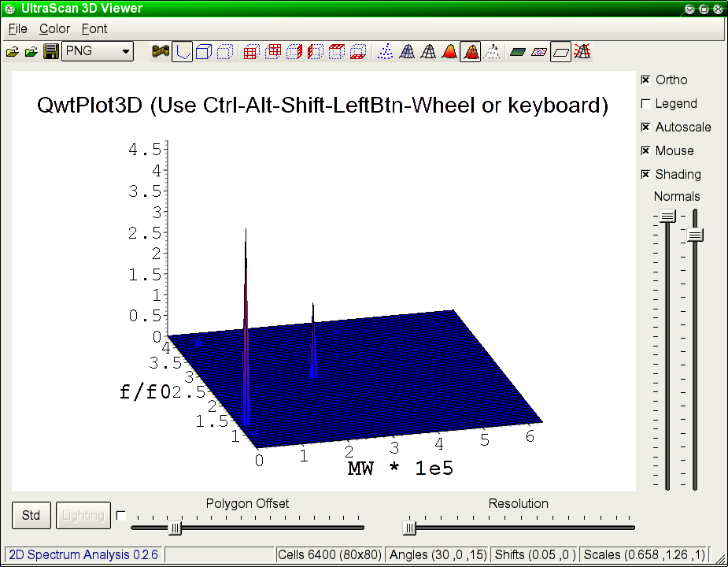Image resolution: width=728 pixels, height=567 pixels.
Task: Click the Resolution slider track
Action: (x=519, y=528)
